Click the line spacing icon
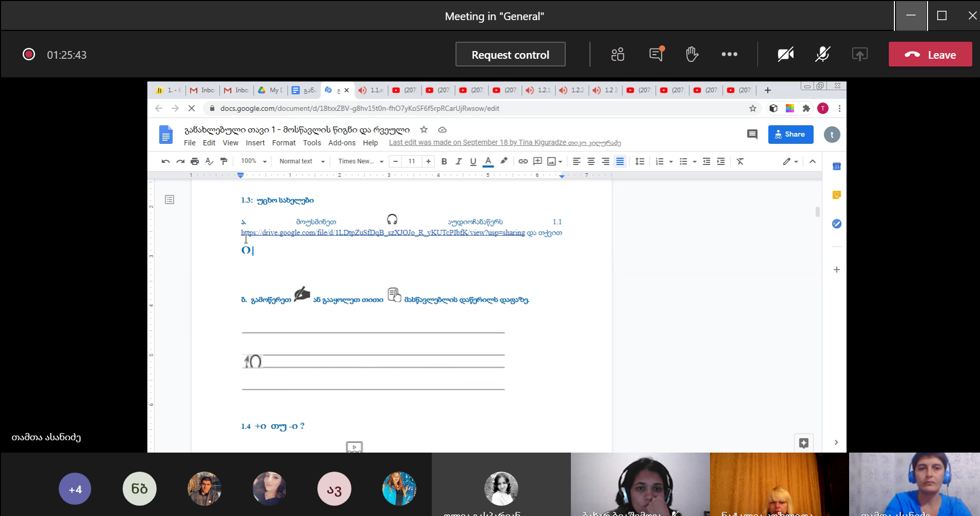 pos(639,161)
